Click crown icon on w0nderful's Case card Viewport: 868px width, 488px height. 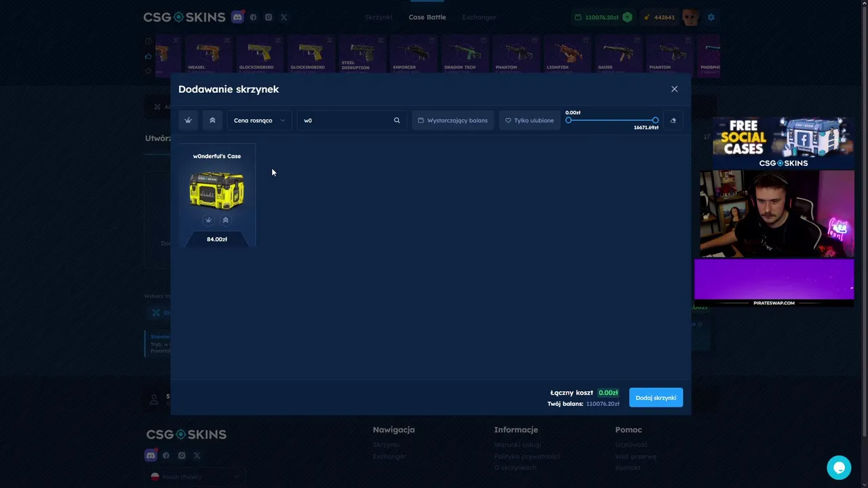[208, 220]
